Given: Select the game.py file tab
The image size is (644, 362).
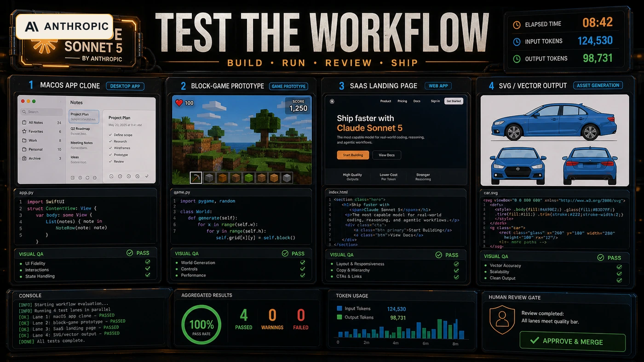Looking at the screenshot, I should coord(182,192).
